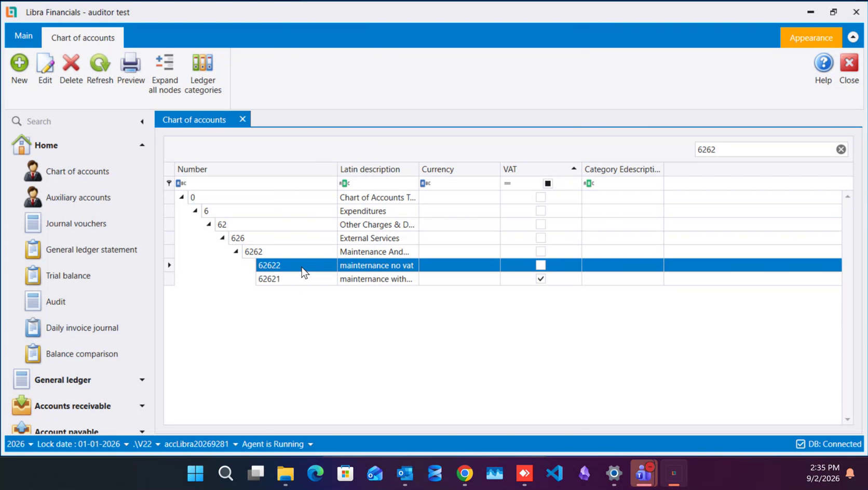The image size is (868, 490).
Task: Toggle VAT checkbox in Maintenance And row
Action: (x=540, y=251)
